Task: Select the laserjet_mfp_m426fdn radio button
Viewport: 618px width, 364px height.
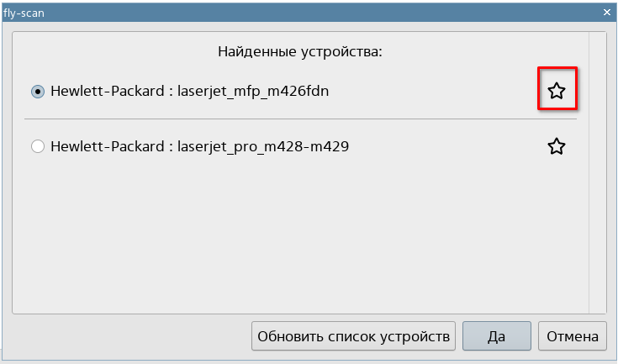Action: (37, 91)
